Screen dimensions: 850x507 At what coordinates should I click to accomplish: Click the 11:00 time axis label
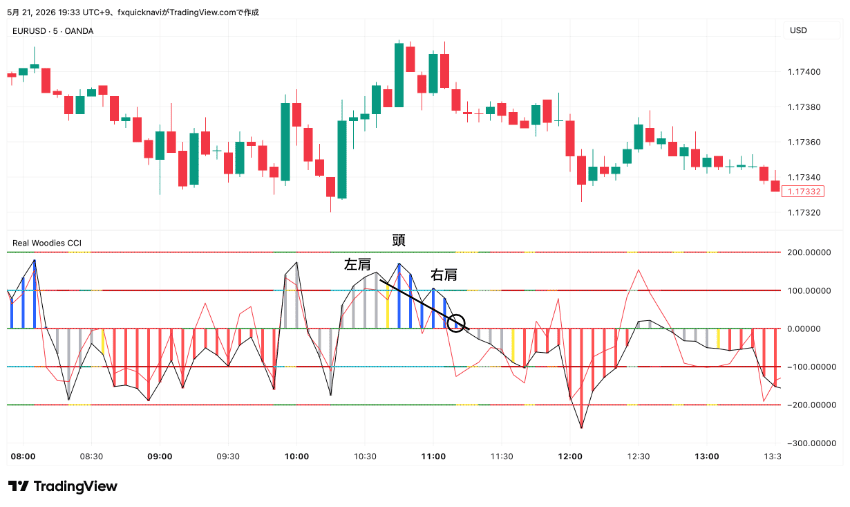(433, 457)
